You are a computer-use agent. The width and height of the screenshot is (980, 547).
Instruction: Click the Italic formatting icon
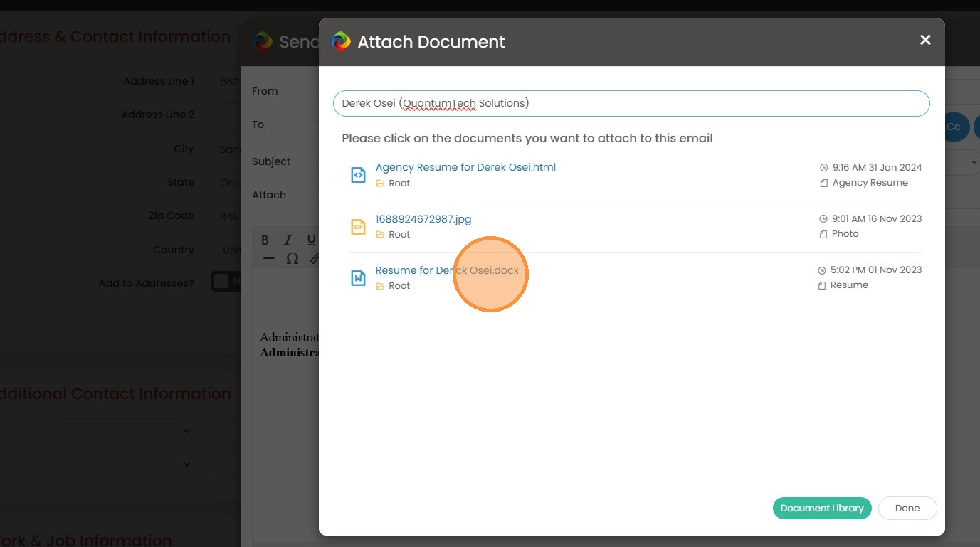coord(288,240)
